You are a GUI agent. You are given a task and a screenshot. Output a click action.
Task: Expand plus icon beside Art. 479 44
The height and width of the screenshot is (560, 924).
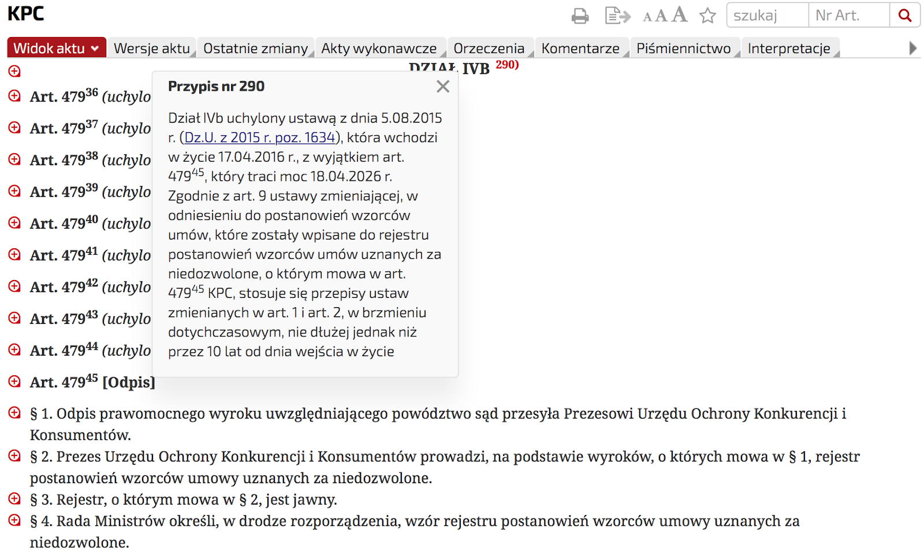pos(14,350)
